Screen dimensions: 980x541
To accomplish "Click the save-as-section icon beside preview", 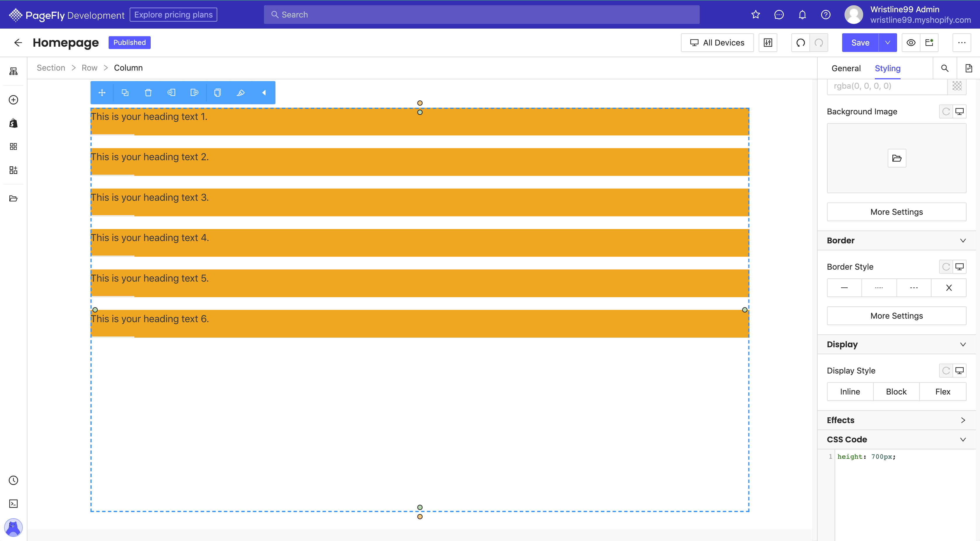I will pos(929,43).
